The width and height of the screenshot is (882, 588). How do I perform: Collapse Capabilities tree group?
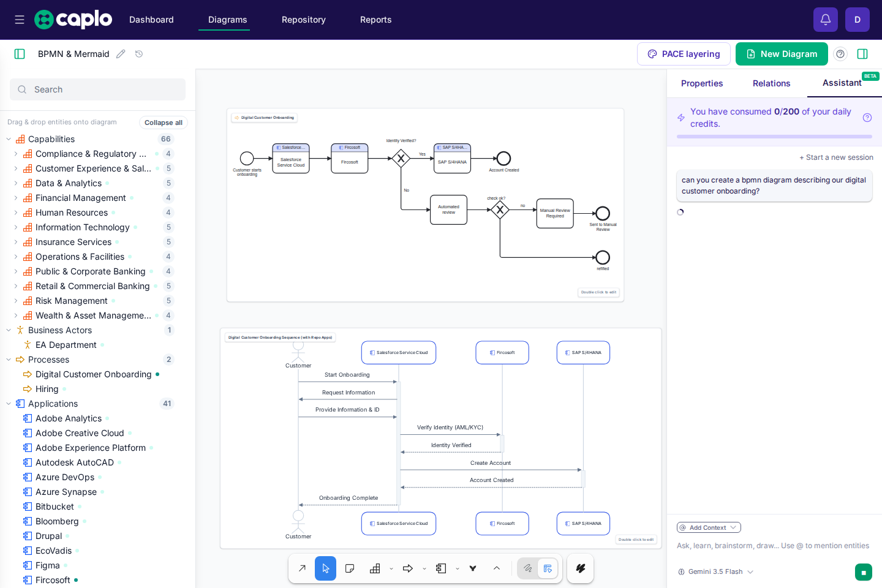tap(9, 139)
